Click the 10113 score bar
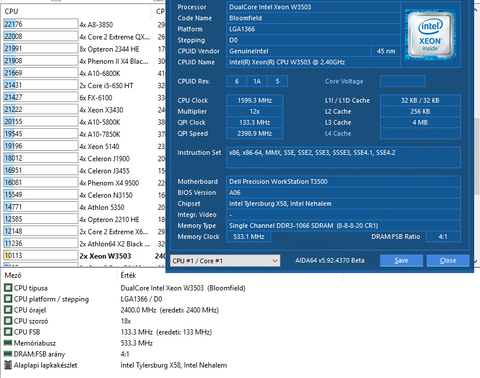This screenshot has width=480, height=378. [41, 255]
